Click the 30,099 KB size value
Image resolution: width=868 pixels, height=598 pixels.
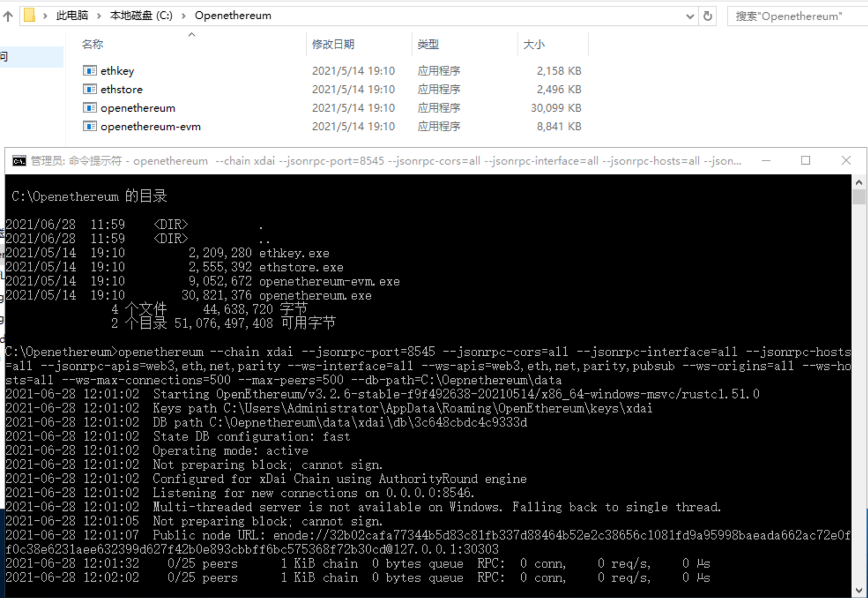click(555, 108)
